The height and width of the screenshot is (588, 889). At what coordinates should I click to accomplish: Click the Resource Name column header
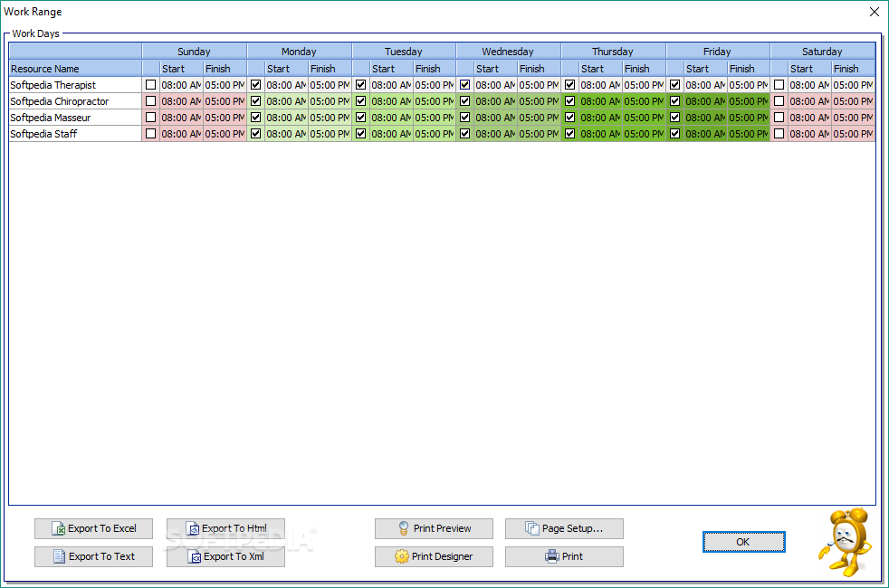pyautogui.click(x=75, y=69)
